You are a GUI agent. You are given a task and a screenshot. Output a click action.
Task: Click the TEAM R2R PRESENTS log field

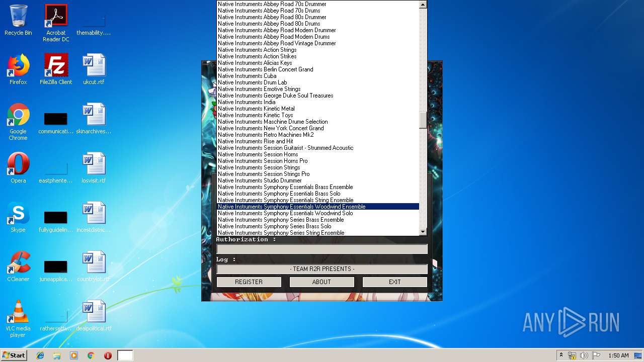(322, 269)
